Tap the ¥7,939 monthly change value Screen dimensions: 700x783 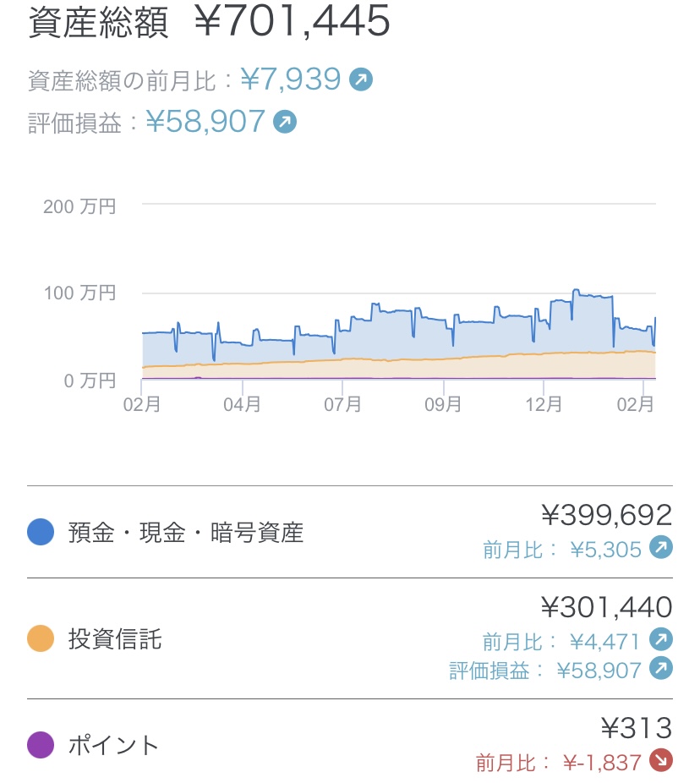(290, 79)
